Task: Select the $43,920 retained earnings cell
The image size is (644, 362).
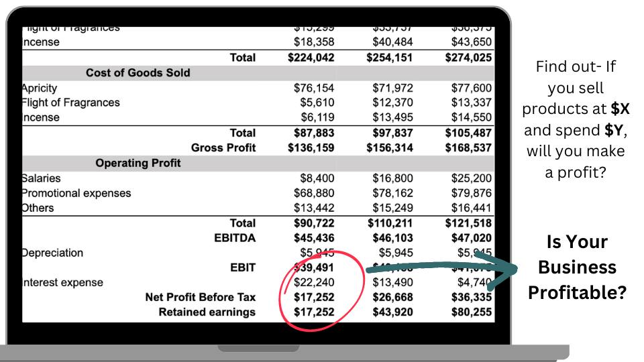Action: click(392, 312)
